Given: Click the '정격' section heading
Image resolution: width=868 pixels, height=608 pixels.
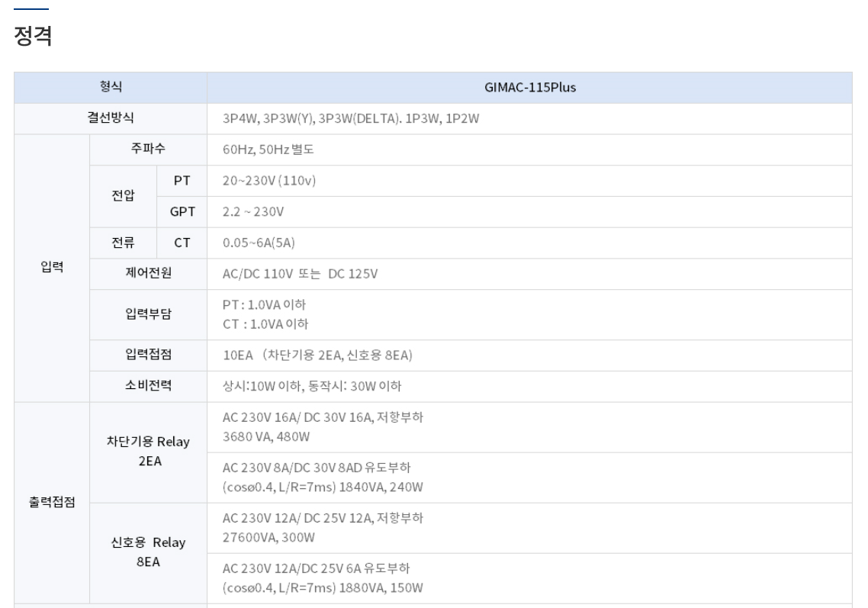Looking at the screenshot, I should (x=34, y=36).
